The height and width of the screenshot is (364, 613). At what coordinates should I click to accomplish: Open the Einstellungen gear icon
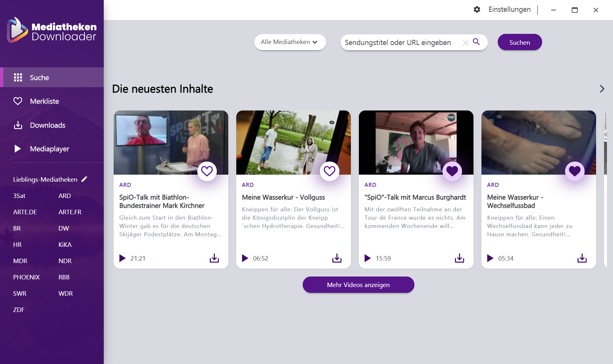477,10
